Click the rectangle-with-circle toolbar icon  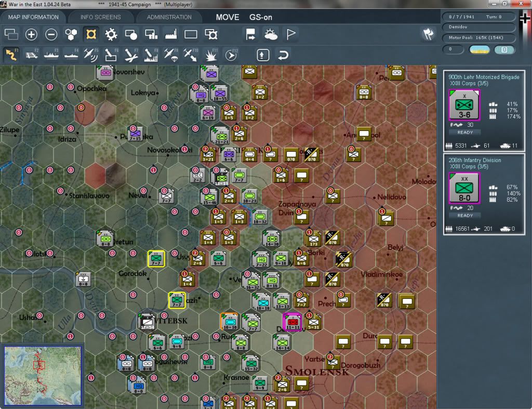pyautogui.click(x=131, y=34)
